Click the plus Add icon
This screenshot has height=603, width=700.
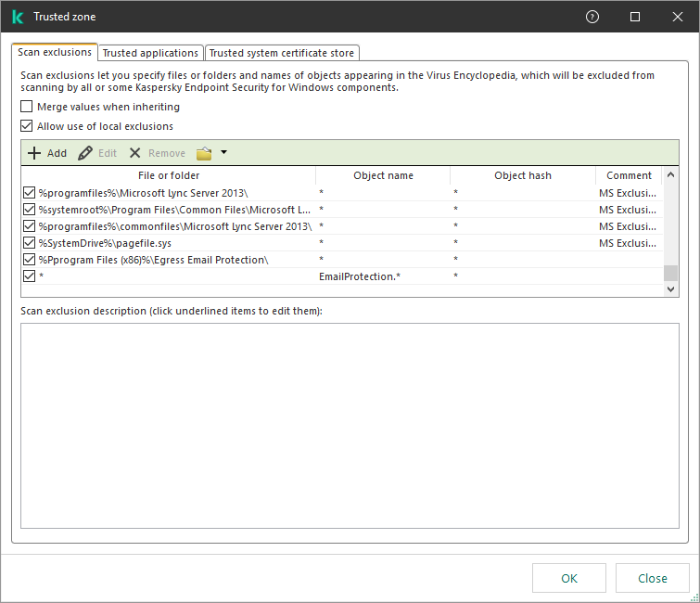(x=34, y=153)
